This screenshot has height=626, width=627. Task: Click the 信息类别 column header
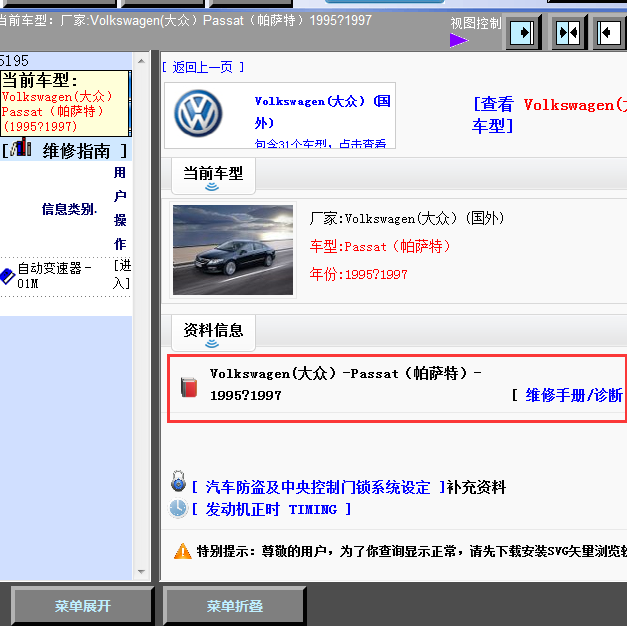[x=69, y=209]
